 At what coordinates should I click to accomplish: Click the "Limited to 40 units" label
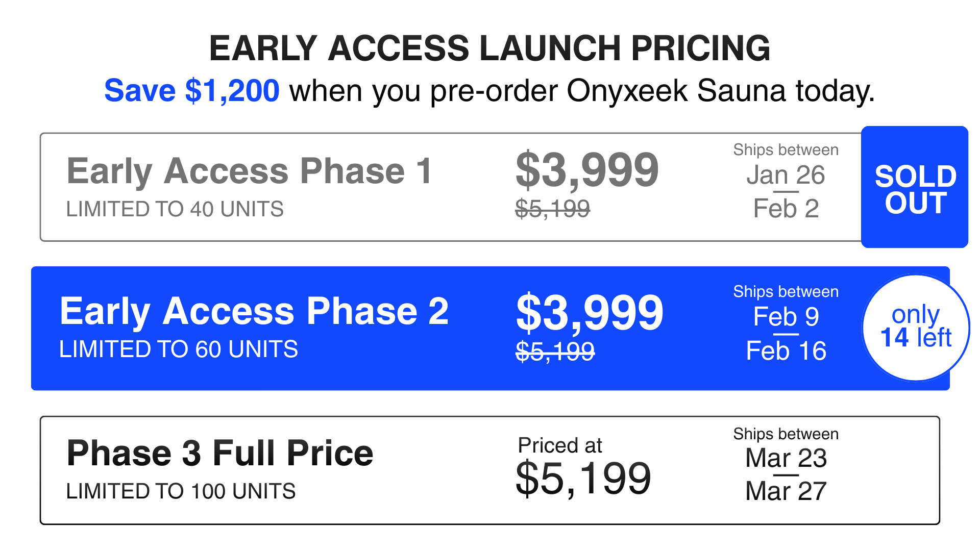tap(175, 209)
